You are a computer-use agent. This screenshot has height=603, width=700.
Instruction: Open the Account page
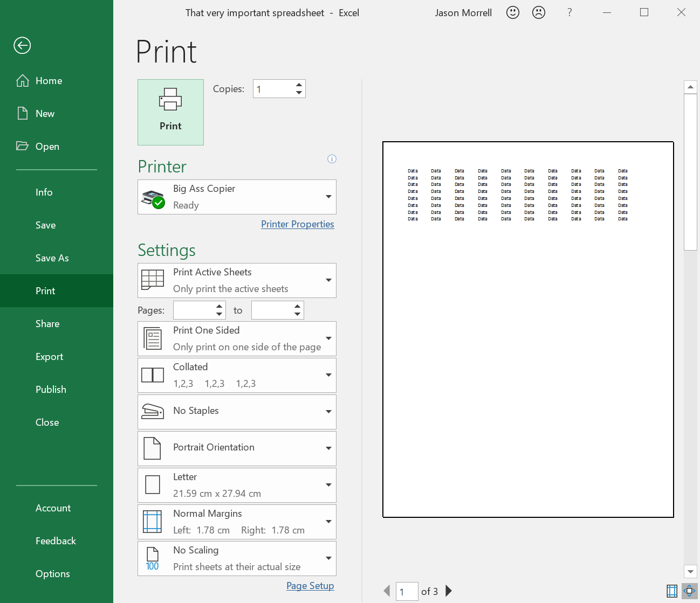(x=57, y=508)
